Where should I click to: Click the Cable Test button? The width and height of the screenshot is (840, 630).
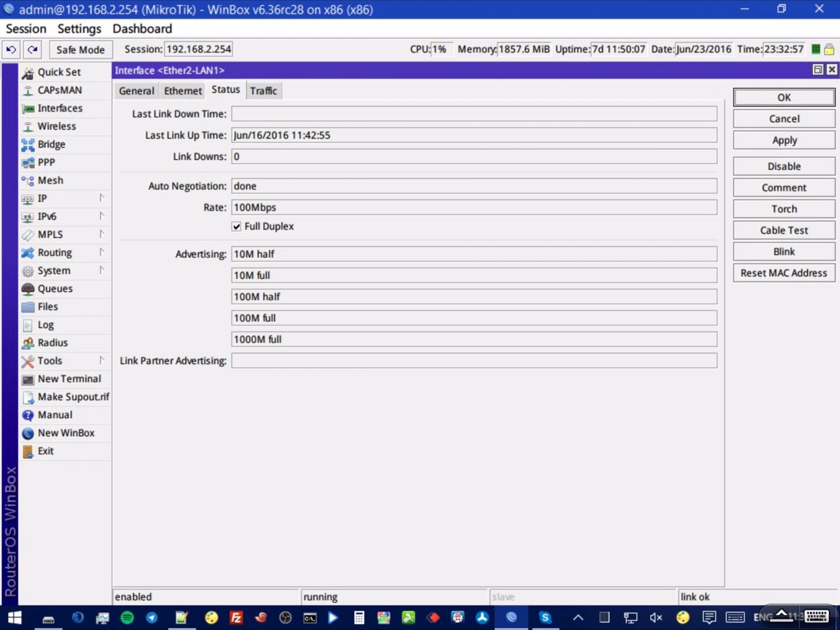(x=784, y=230)
